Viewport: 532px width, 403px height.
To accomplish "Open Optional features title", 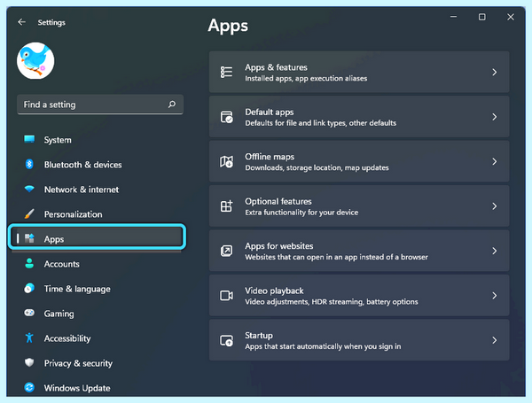I will tap(278, 202).
